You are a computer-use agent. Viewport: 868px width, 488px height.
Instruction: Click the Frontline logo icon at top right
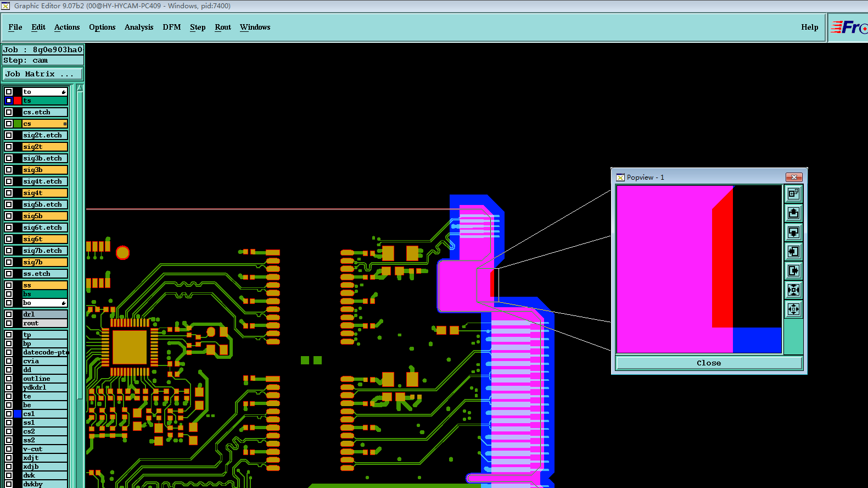point(848,27)
